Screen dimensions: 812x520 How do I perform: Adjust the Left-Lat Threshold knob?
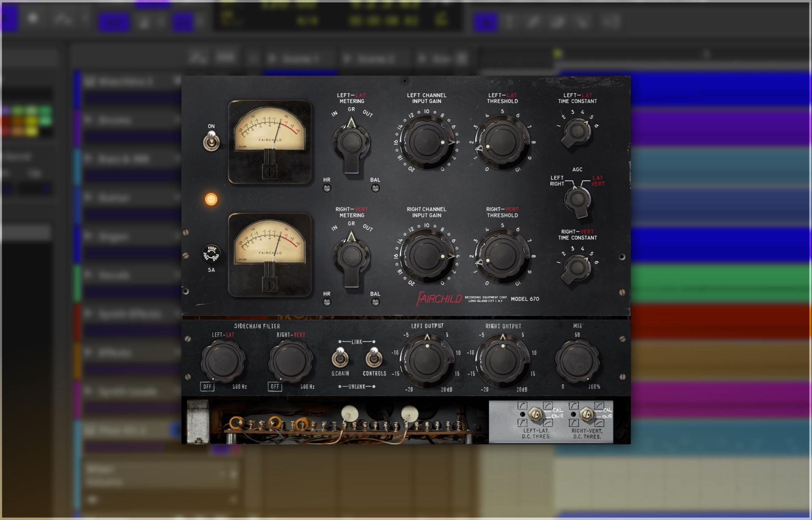point(502,143)
